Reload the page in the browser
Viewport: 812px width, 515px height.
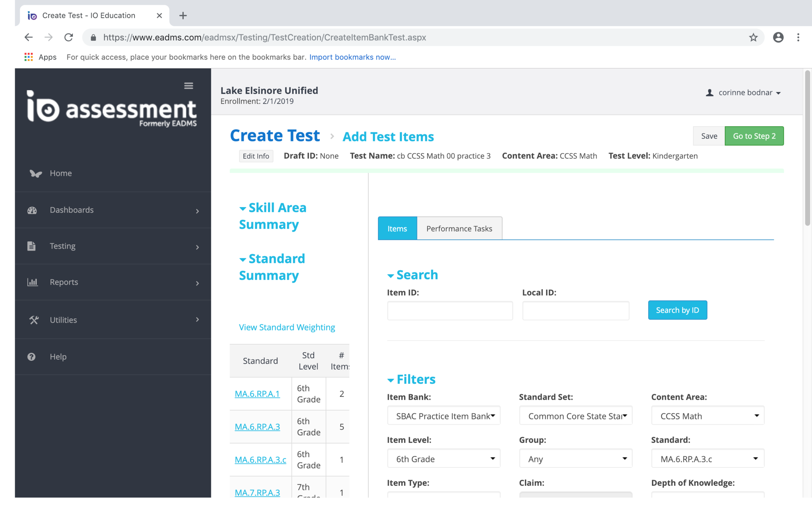tap(69, 38)
